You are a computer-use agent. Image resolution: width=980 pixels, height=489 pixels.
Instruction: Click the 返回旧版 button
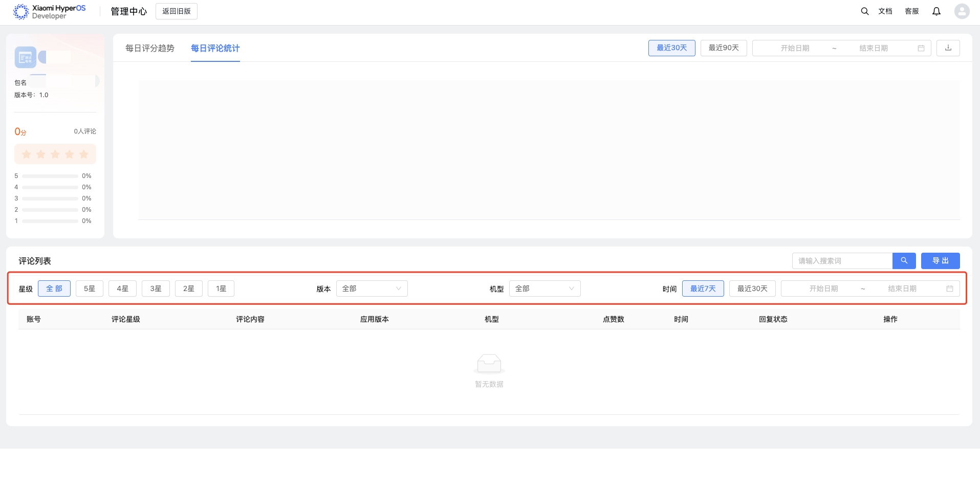(177, 11)
